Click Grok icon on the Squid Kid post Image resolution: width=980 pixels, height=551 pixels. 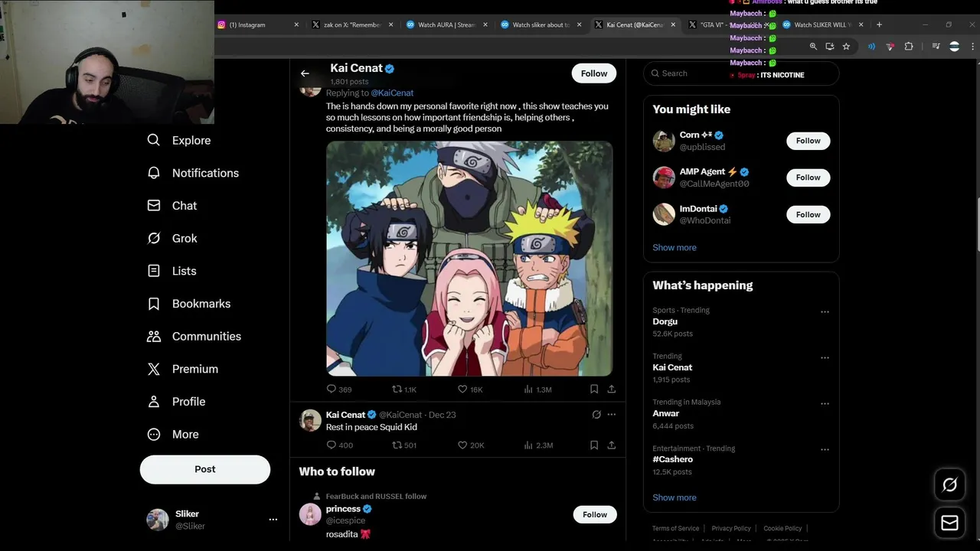(596, 415)
